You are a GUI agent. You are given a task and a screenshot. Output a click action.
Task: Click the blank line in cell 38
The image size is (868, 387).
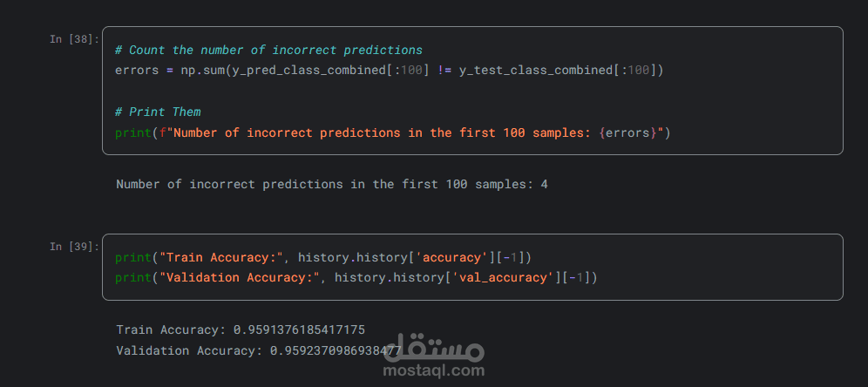pos(349,92)
